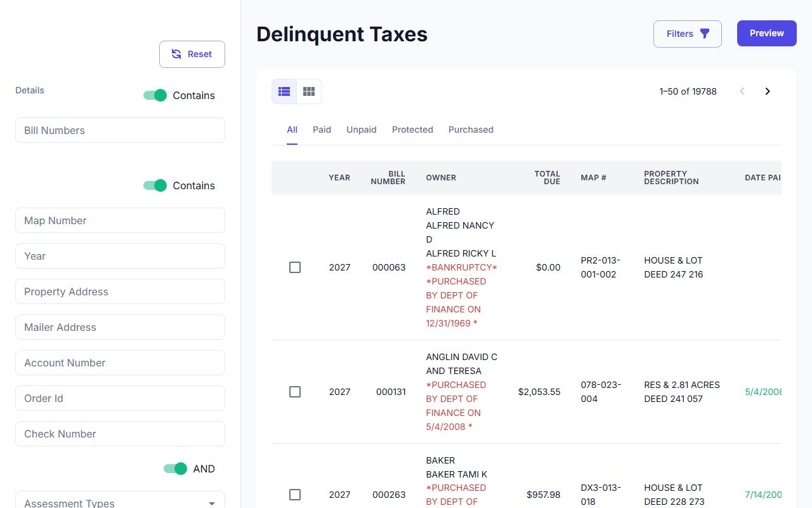Click the Preview button
Image resolution: width=812 pixels, height=508 pixels.
click(x=767, y=33)
